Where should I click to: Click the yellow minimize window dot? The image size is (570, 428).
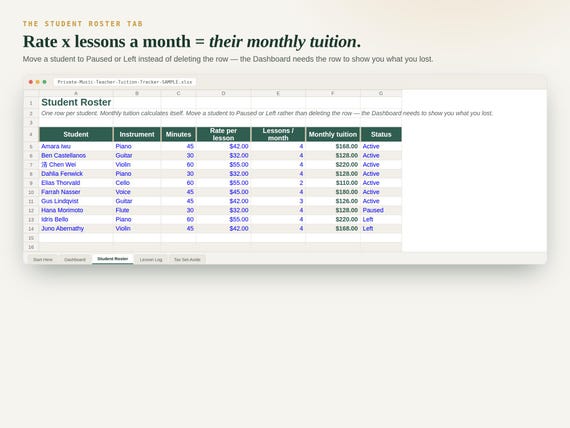click(37, 82)
